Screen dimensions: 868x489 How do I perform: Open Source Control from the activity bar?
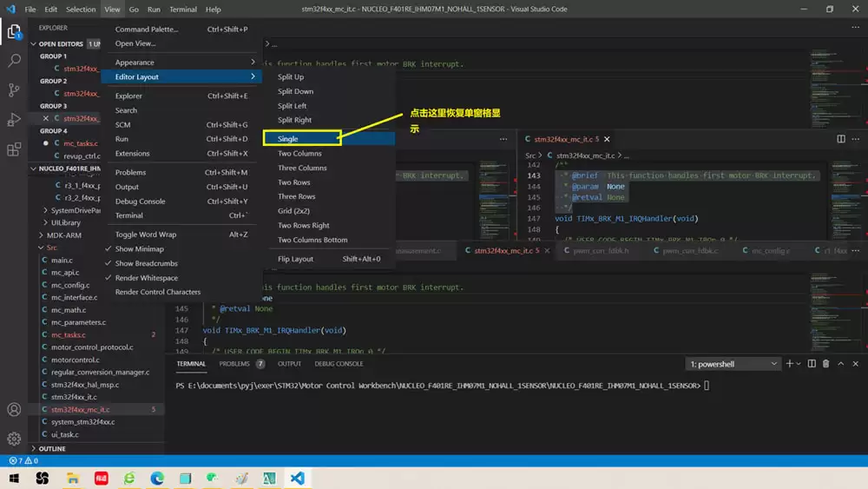coord(14,90)
